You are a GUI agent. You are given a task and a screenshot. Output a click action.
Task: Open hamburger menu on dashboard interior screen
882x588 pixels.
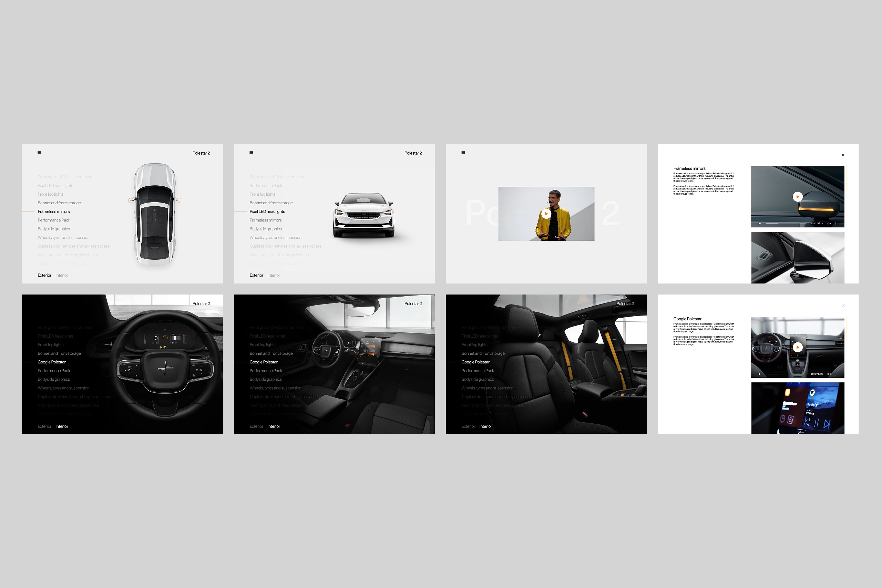[x=251, y=303]
